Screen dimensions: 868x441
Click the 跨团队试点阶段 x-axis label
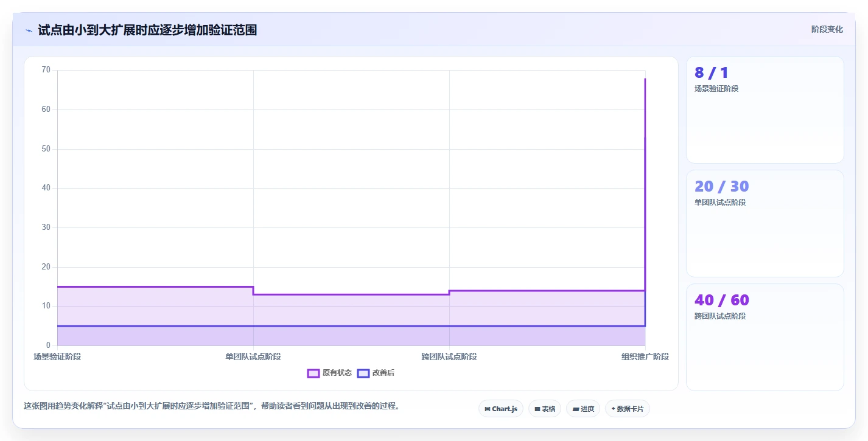[449, 356]
